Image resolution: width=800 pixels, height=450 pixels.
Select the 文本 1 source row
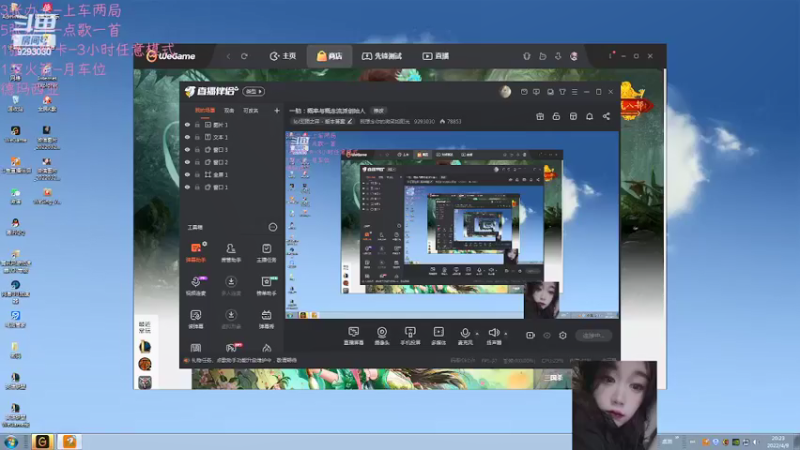232,137
